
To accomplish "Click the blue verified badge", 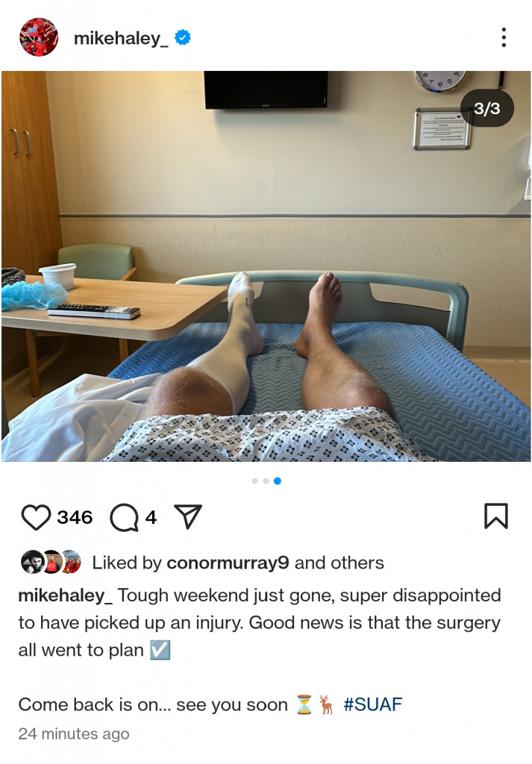I will pos(183,37).
